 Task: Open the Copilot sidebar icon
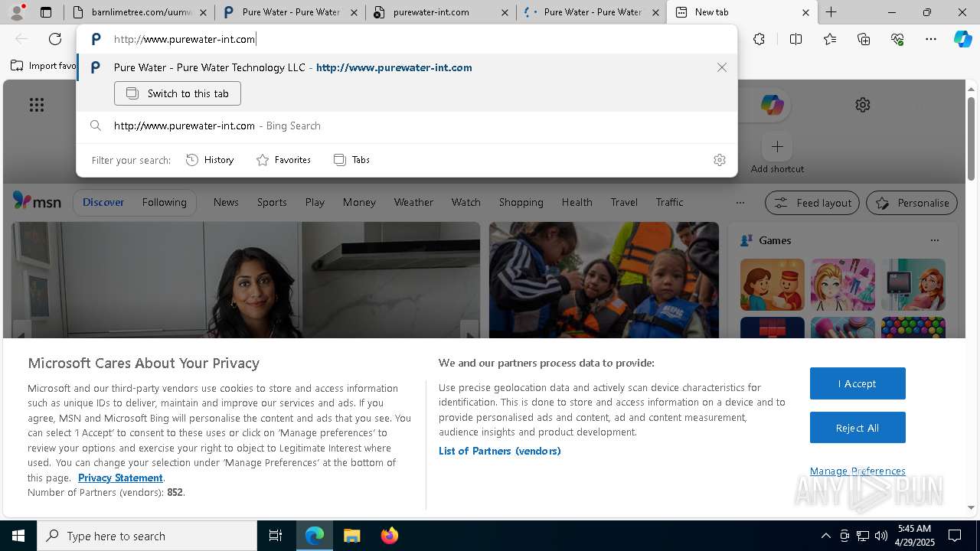point(962,39)
